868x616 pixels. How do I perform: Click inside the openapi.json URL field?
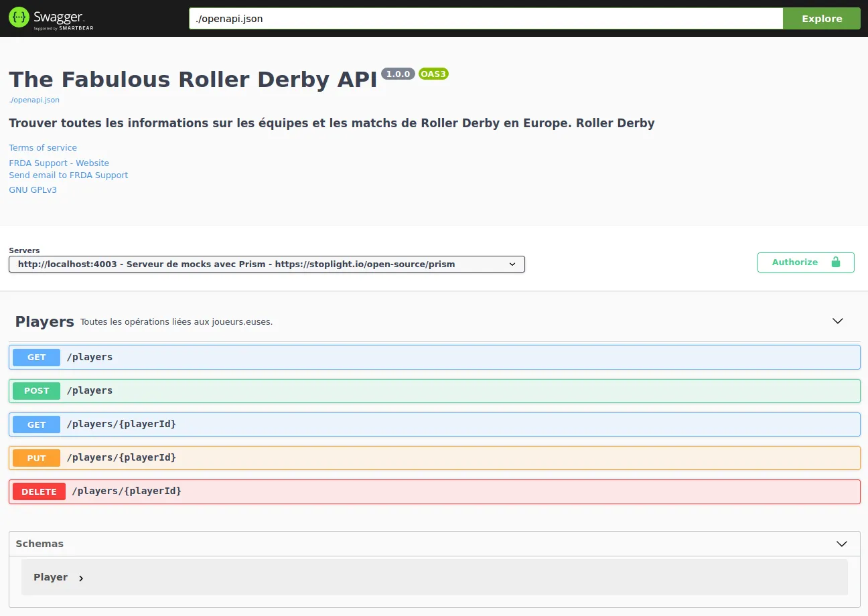[x=484, y=18]
